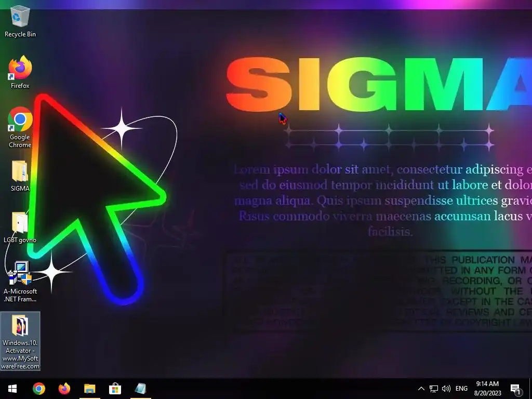Open the volume control tray icon

(x=446, y=389)
